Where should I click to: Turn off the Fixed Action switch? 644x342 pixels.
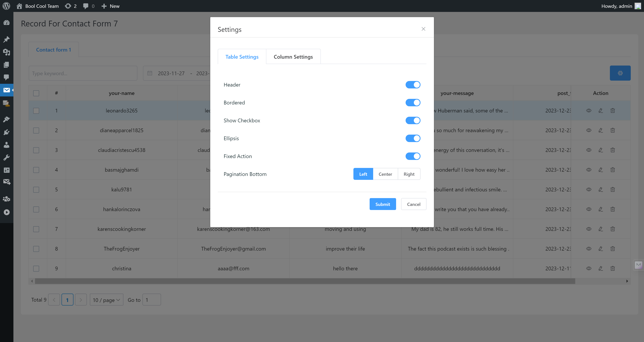[413, 156]
